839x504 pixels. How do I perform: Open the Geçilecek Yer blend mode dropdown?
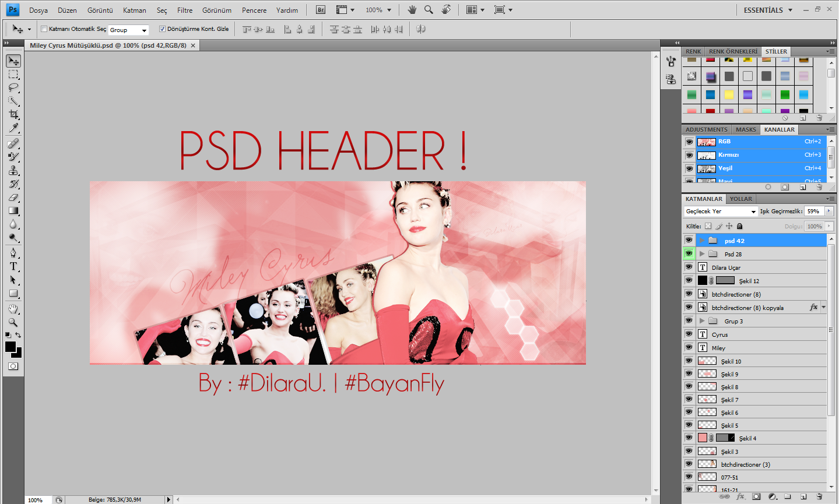click(x=721, y=212)
